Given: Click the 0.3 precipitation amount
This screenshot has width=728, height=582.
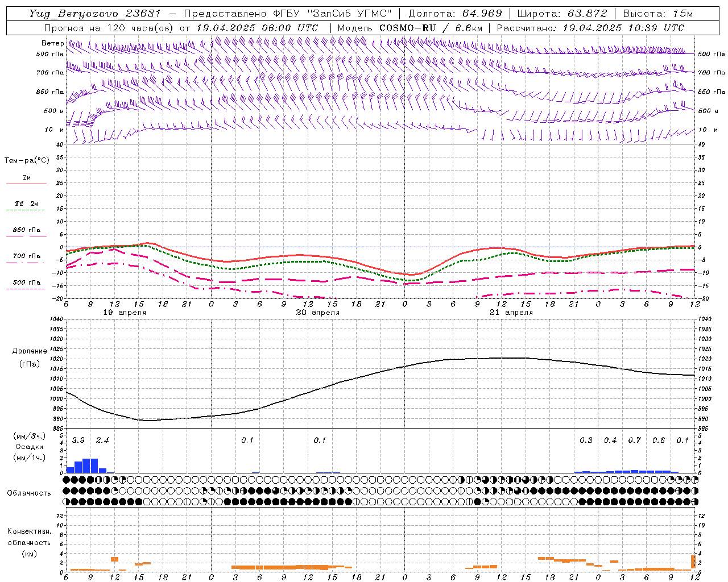Looking at the screenshot, I should tap(586, 440).
